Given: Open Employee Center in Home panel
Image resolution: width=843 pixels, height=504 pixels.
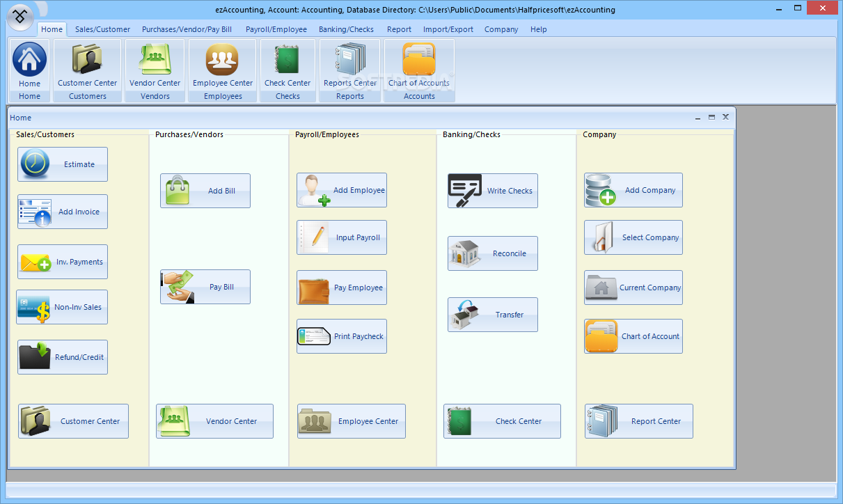Looking at the screenshot, I should [352, 421].
